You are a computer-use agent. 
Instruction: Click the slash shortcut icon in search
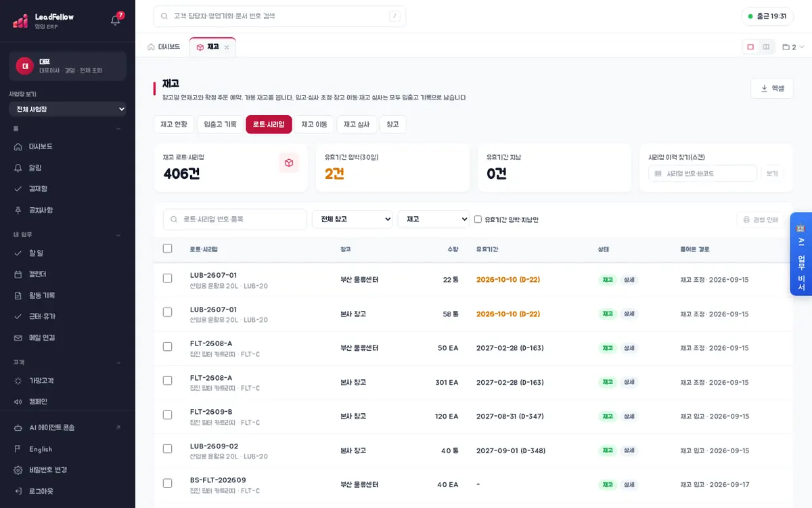[394, 16]
